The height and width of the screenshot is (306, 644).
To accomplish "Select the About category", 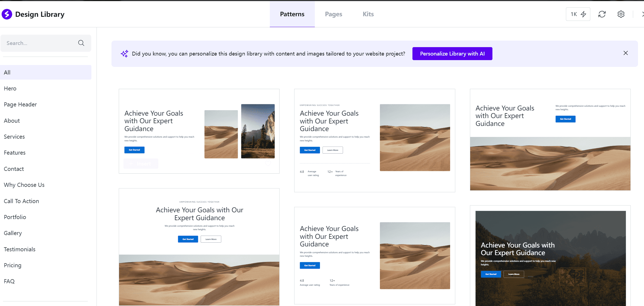I will tap(46, 121).
